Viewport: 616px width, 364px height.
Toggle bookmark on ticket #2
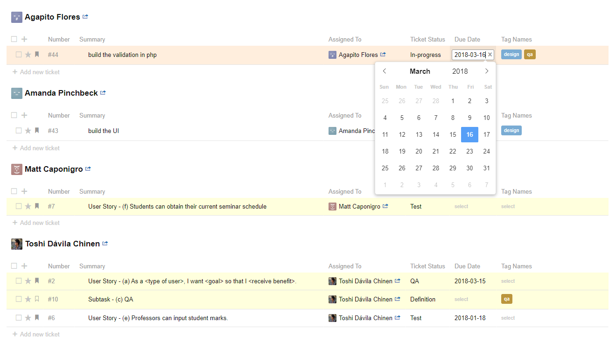(37, 281)
